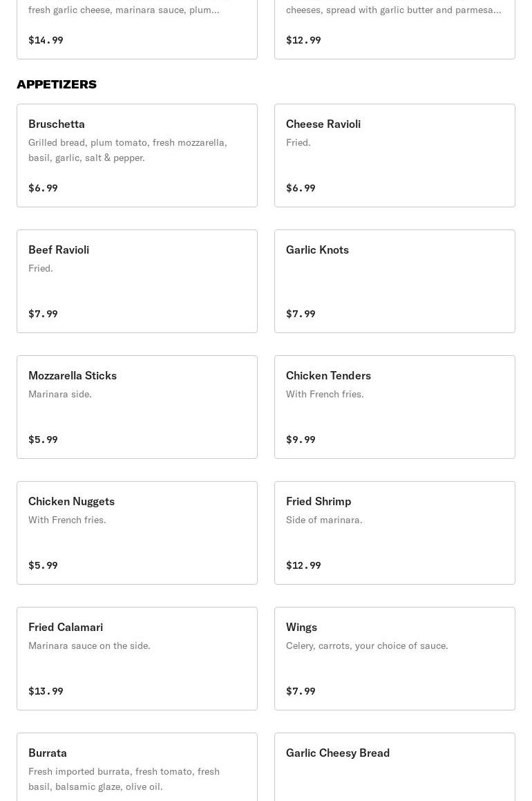Click the $13.99 price on Fried Calamari

tap(46, 691)
